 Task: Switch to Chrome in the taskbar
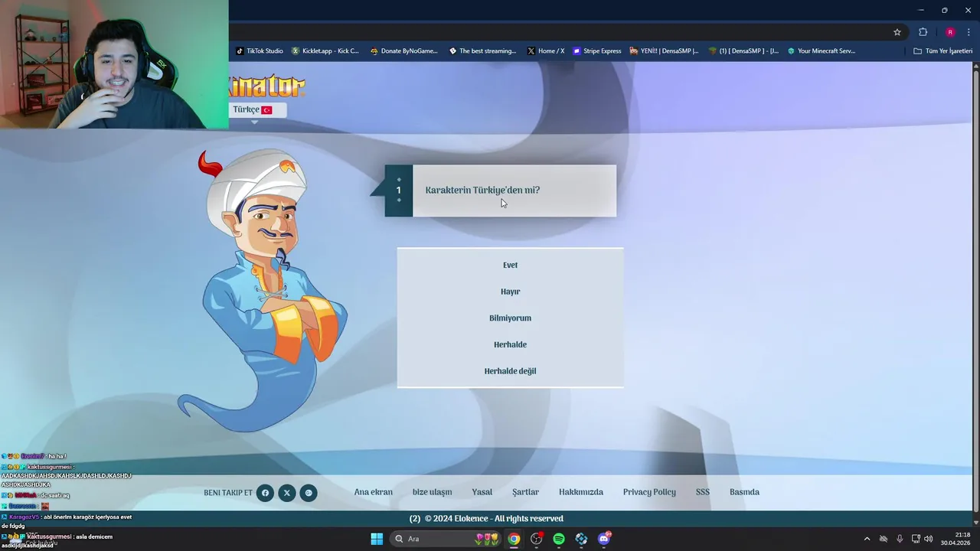click(x=514, y=539)
